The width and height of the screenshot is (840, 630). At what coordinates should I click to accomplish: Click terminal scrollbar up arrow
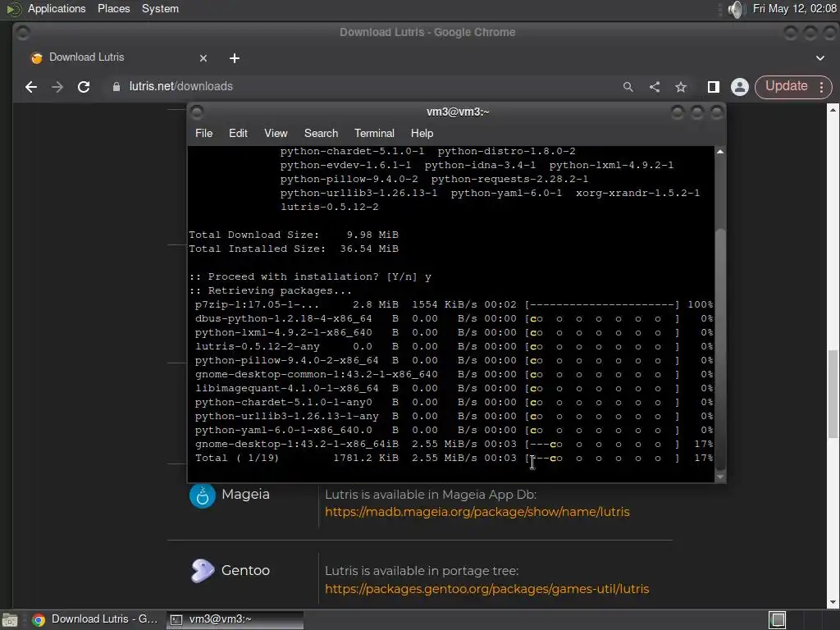[720, 152]
